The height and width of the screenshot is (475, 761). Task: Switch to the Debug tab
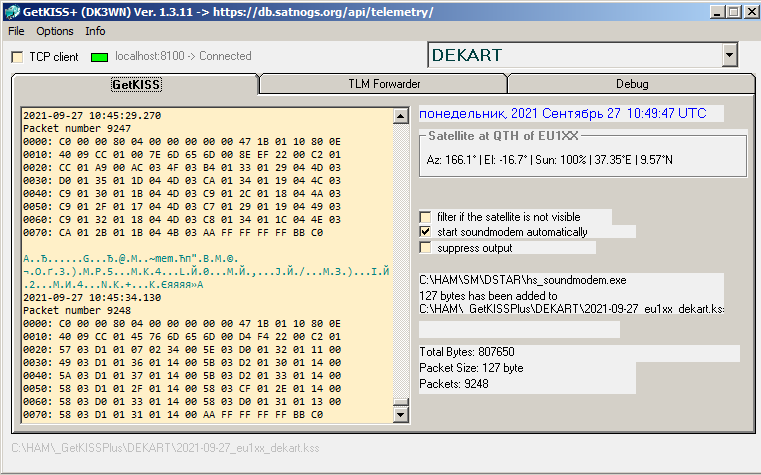point(632,84)
